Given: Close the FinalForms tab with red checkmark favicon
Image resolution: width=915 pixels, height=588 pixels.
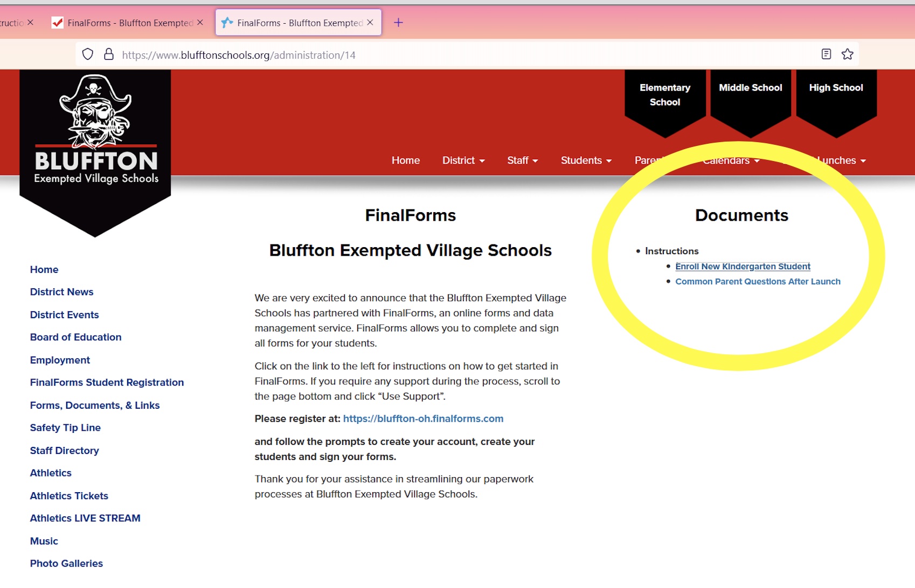Looking at the screenshot, I should tap(200, 23).
